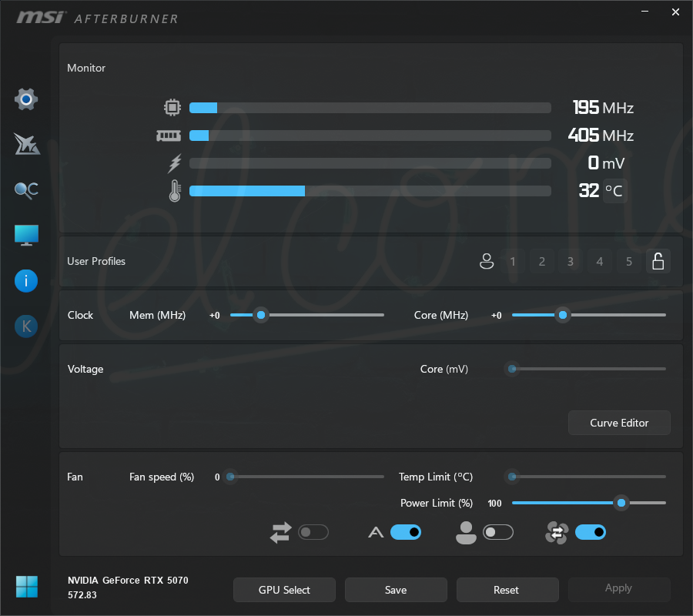This screenshot has width=693, height=616.
Task: Click the GPU Select button
Action: click(284, 590)
